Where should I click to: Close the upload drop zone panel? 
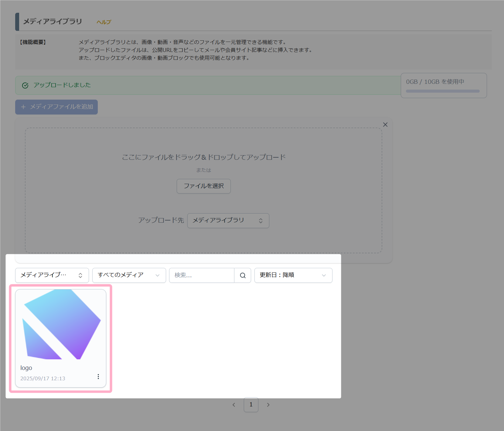pyautogui.click(x=385, y=125)
